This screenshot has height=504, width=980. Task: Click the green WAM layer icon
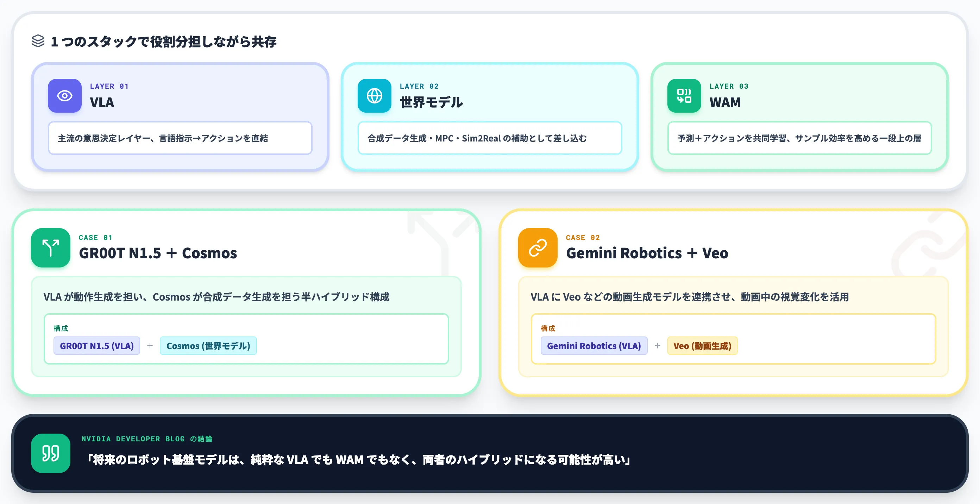[684, 95]
